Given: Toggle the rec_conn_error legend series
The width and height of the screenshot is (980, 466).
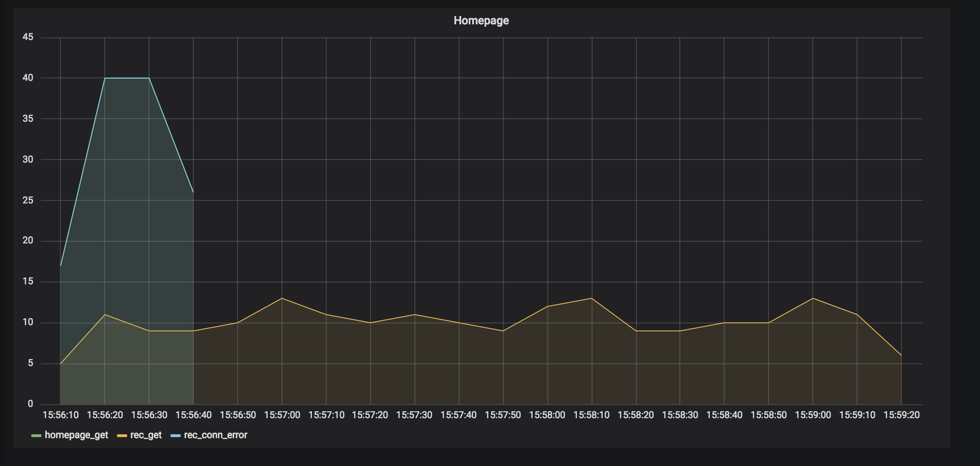Looking at the screenshot, I should pyautogui.click(x=215, y=435).
